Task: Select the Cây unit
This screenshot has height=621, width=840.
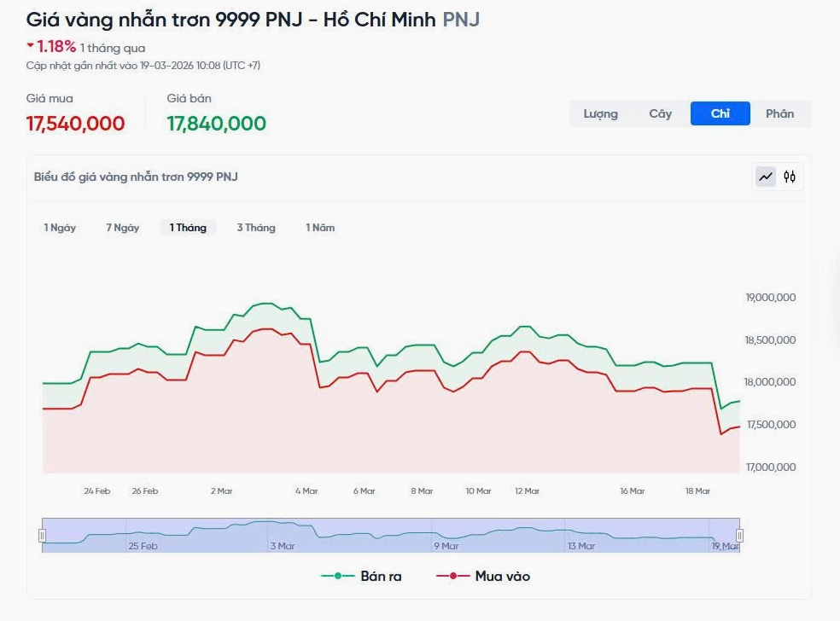Action: point(660,113)
